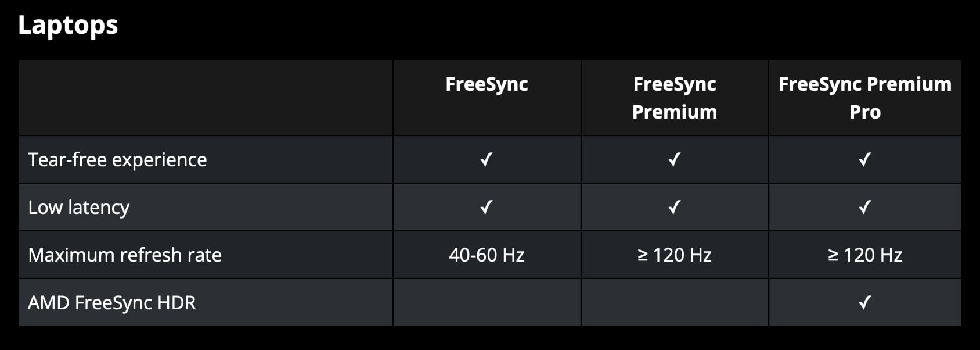Click the Tear-free experience row label

tap(117, 160)
